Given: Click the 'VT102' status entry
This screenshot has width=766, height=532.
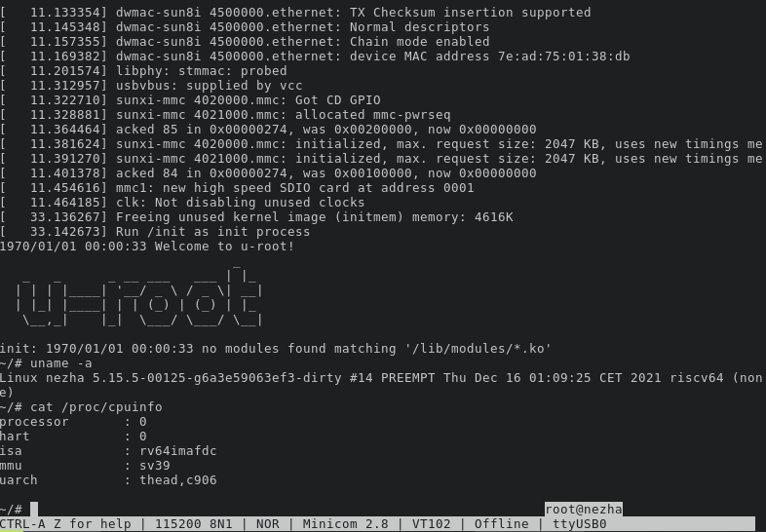Looking at the screenshot, I should coord(431,524).
